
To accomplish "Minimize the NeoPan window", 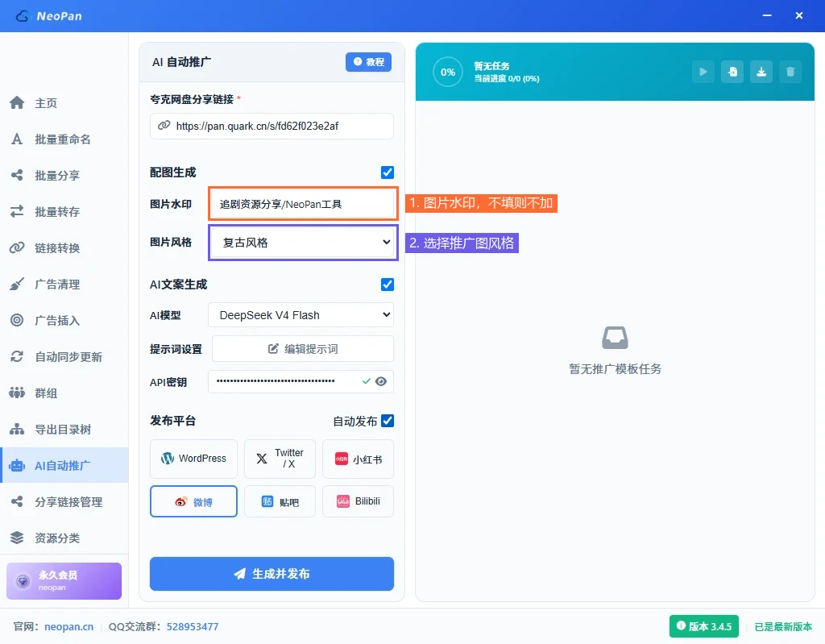I will pyautogui.click(x=767, y=16).
